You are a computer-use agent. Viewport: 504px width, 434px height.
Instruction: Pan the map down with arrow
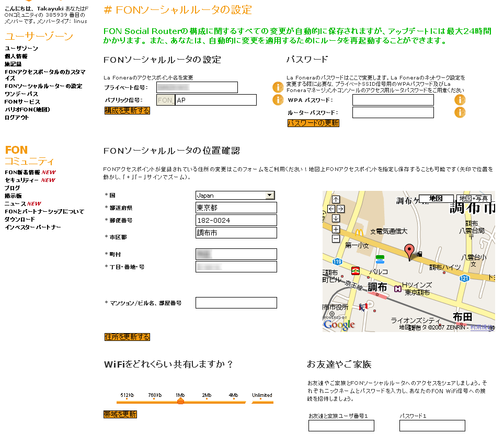click(336, 219)
